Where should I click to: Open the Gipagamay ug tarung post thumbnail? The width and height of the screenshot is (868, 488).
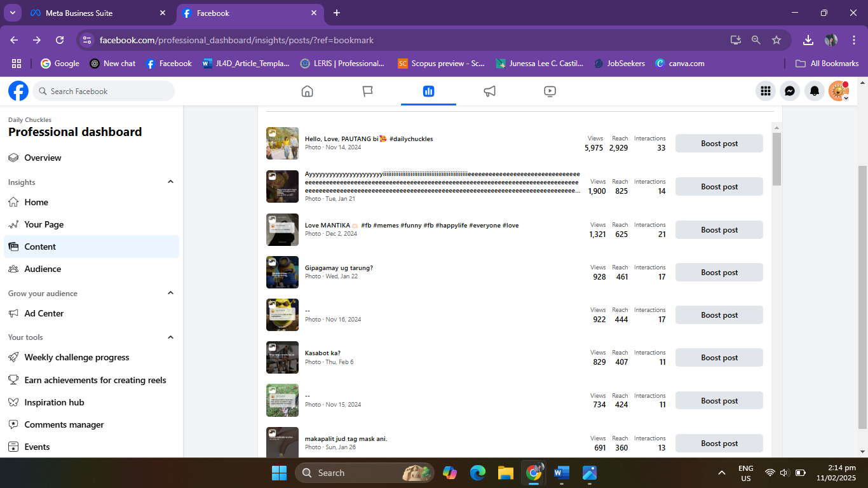(282, 272)
